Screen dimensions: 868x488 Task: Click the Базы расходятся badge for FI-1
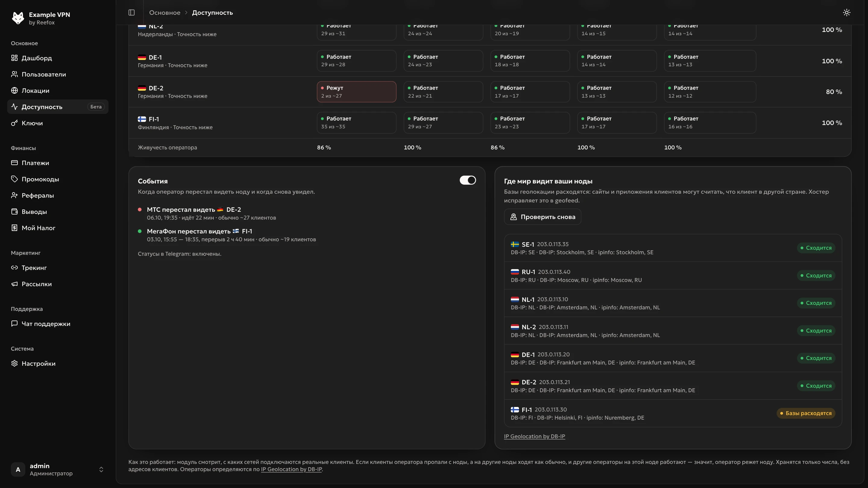point(806,413)
